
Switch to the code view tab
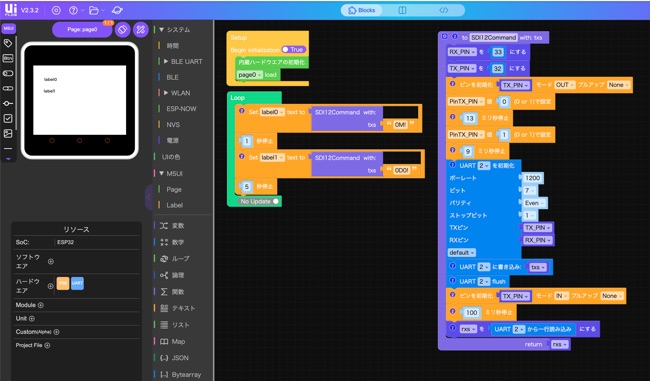tap(444, 10)
